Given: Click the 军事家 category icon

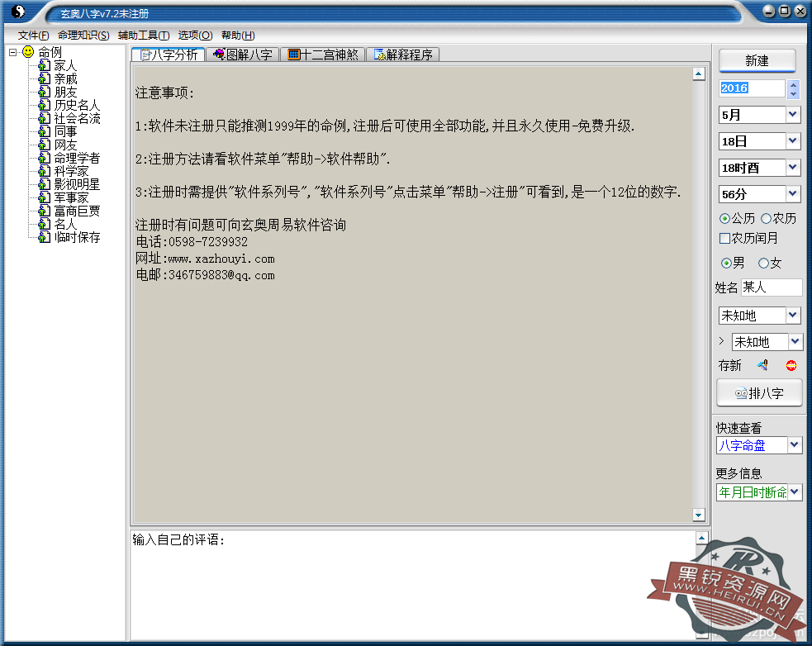Looking at the screenshot, I should 45,197.
